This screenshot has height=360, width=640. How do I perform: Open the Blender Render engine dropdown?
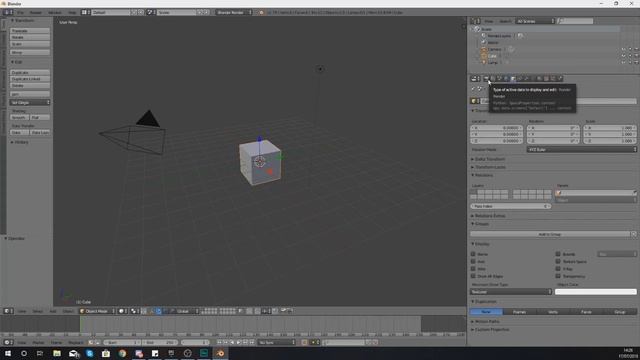[233, 12]
